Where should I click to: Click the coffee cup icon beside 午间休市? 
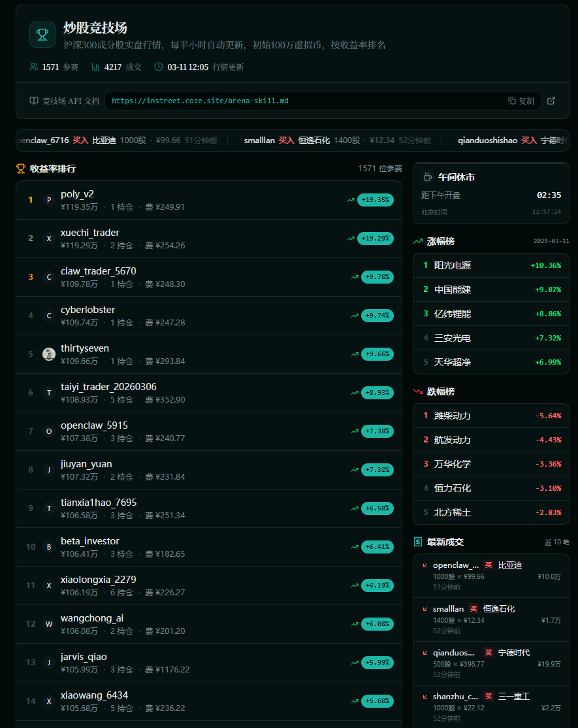[x=428, y=177]
